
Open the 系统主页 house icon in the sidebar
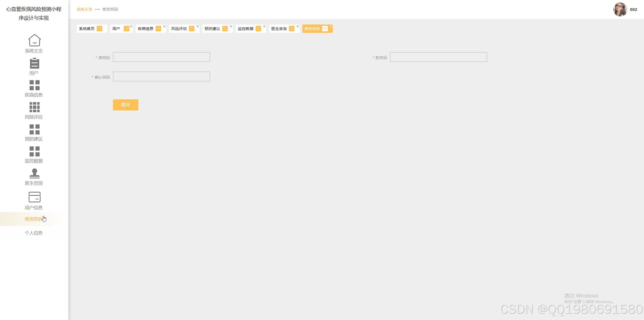34,40
